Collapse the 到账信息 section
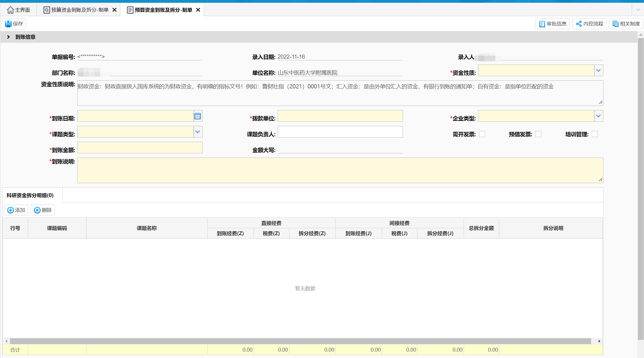The image size is (644, 358). [x=8, y=37]
